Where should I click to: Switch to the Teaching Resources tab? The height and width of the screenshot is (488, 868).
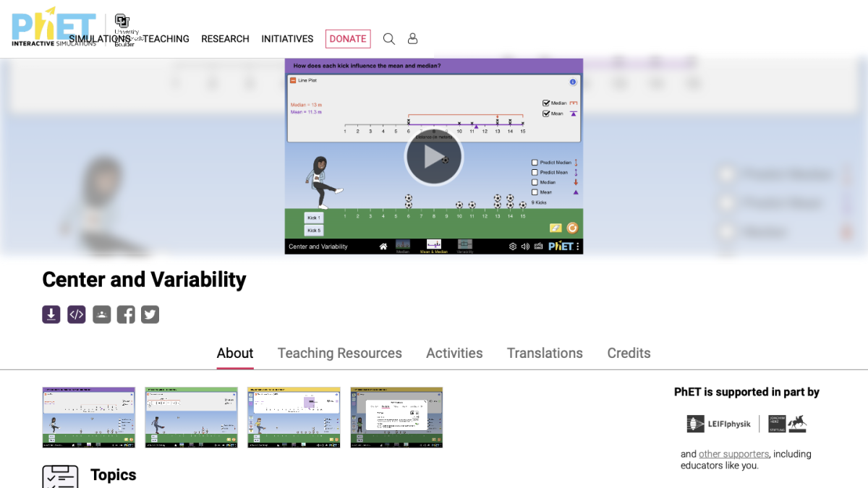pos(340,353)
